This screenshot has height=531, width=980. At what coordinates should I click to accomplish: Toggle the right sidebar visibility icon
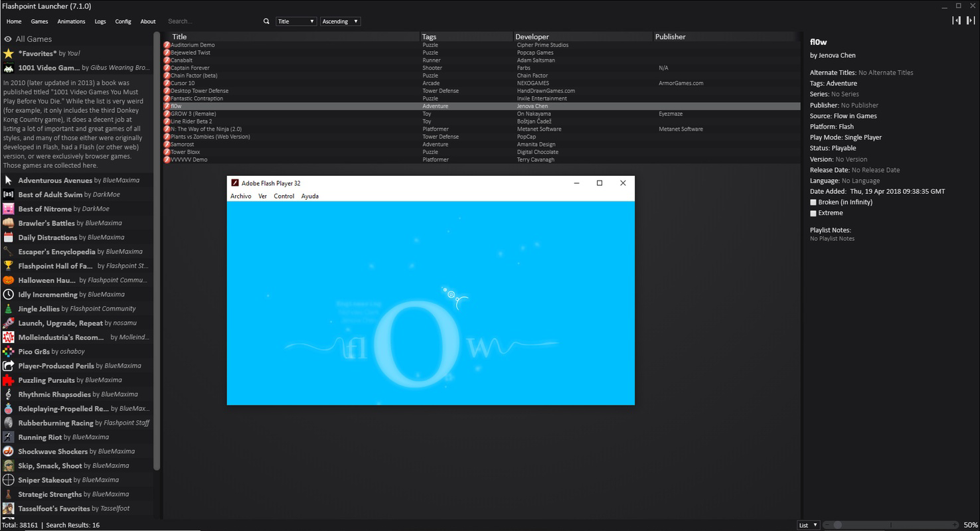point(971,21)
